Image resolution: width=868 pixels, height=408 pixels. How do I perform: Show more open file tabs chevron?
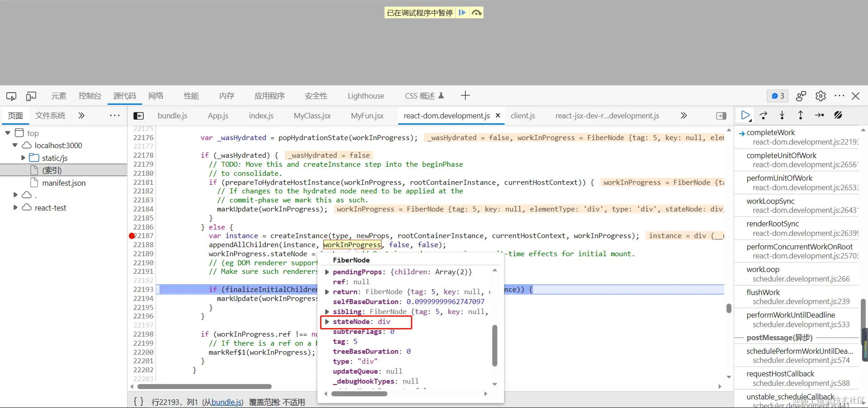684,116
